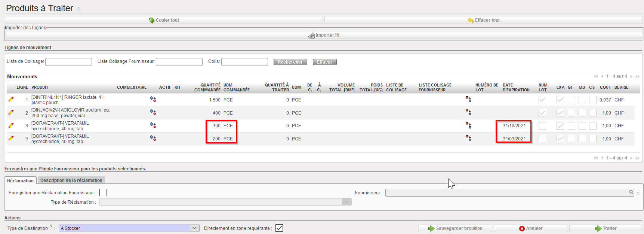The height and width of the screenshot is (234, 644).
Task: Select the Réclamation tab
Action: pos(20,180)
